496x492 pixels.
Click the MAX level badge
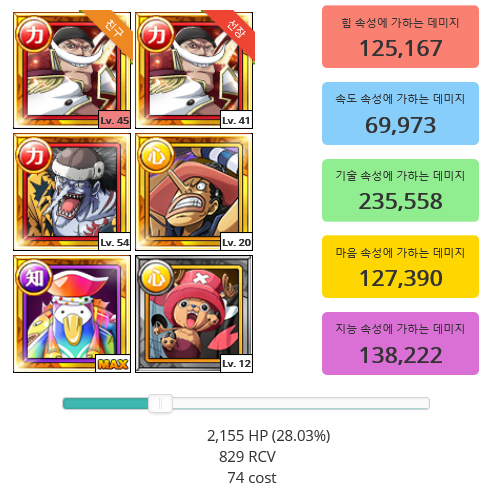pyautogui.click(x=113, y=364)
